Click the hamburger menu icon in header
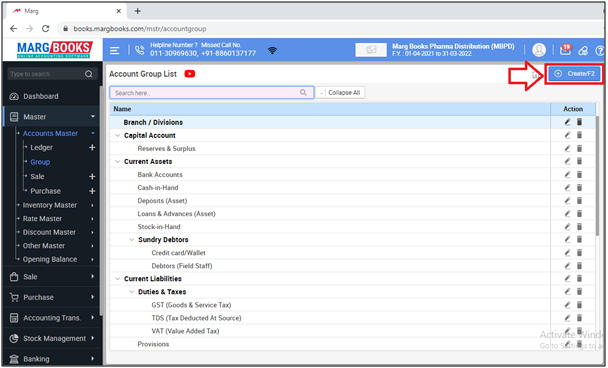Viewport: 608px width, 368px height. tap(114, 50)
